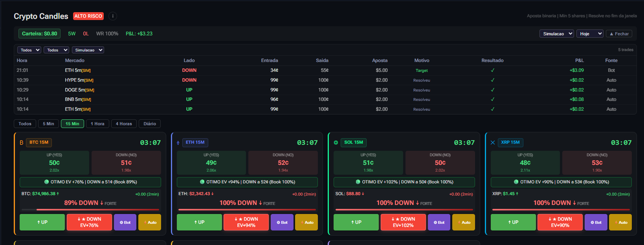The height and width of the screenshot is (245, 644).
Task: Click the Ethereum icon on ETH 15M card
Action: pyautogui.click(x=178, y=143)
